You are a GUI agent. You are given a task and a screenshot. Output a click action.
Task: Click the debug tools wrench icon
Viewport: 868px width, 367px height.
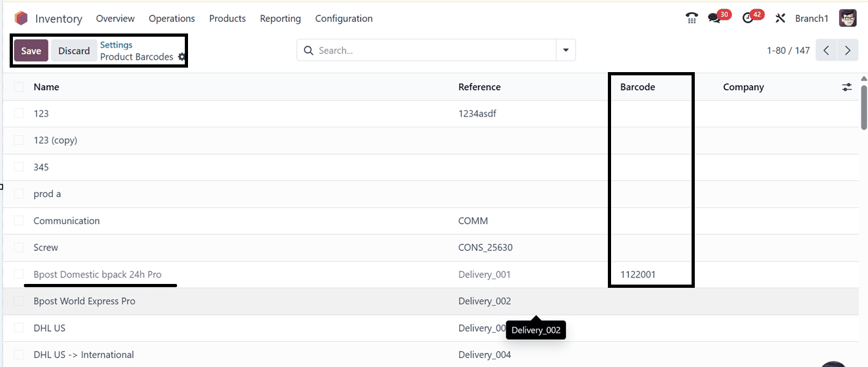(x=780, y=18)
